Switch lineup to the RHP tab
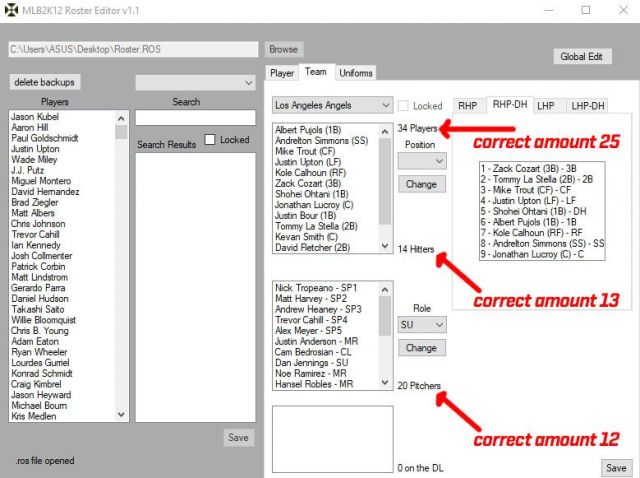 tap(468, 106)
